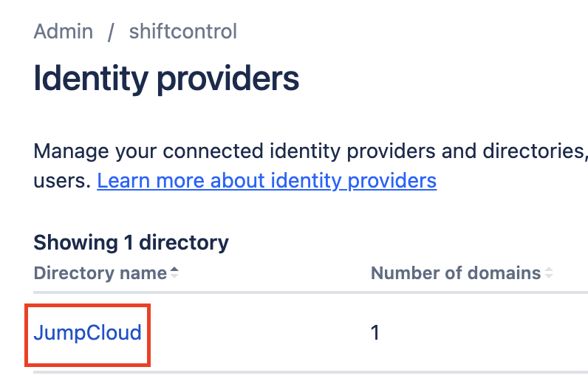The width and height of the screenshot is (588, 384).
Task: Go to the shiftcontrol breadcrumb
Action: 183,31
